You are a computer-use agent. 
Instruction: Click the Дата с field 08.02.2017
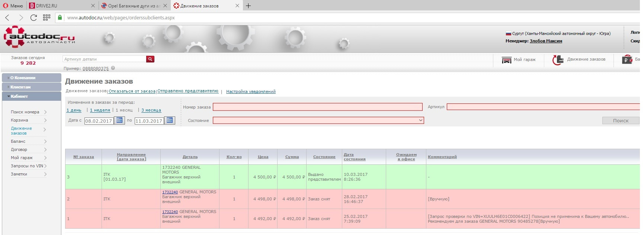(99, 121)
